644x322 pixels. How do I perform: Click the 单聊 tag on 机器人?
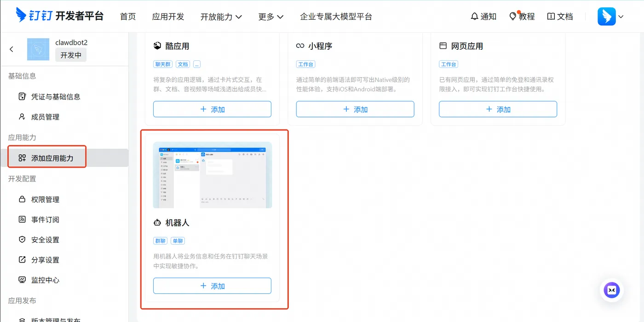click(178, 240)
